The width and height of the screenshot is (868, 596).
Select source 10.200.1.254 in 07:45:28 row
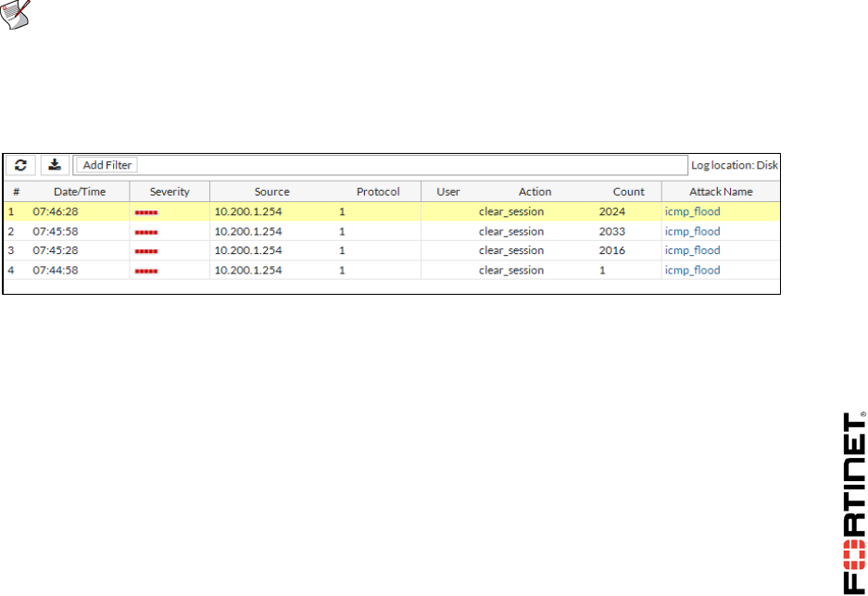[248, 250]
